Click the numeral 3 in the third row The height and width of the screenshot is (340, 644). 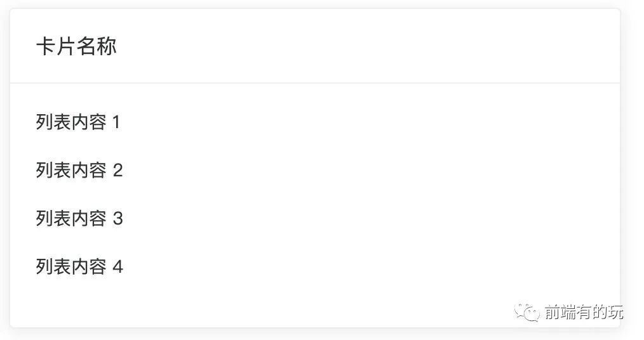pyautogui.click(x=117, y=218)
